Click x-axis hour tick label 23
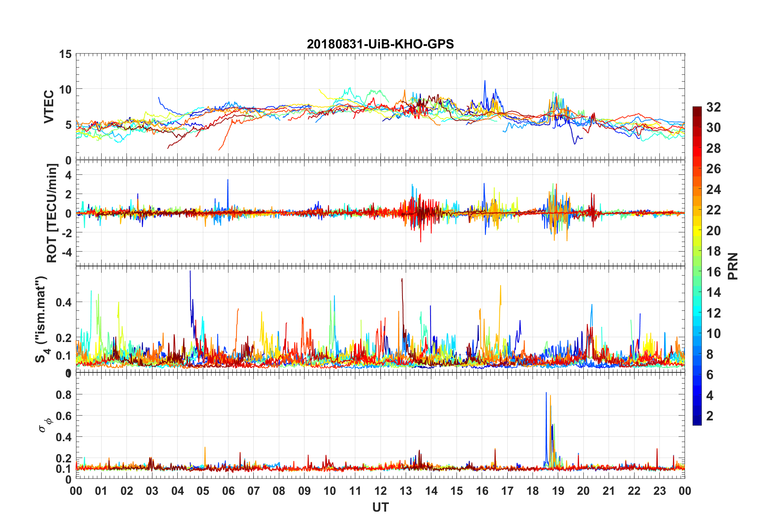Screen dimensions: 761x532 point(659,491)
